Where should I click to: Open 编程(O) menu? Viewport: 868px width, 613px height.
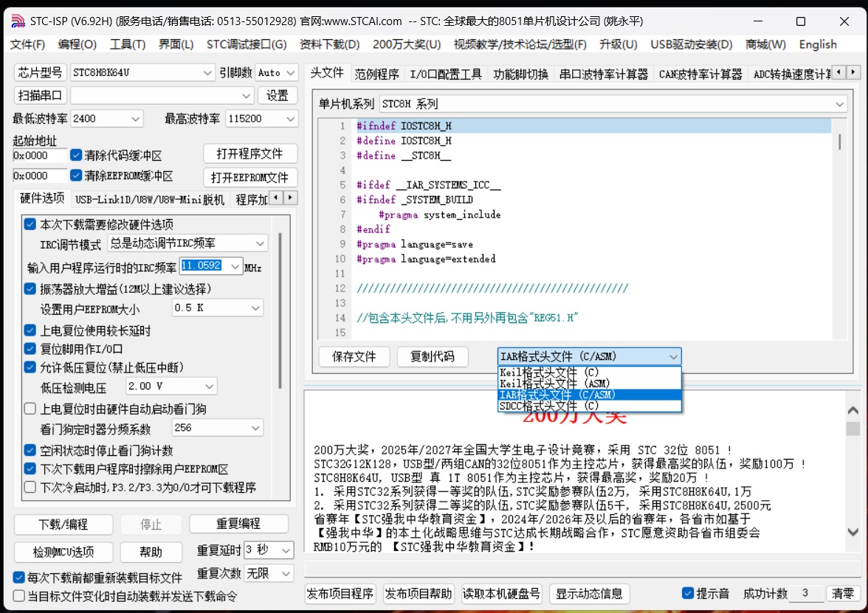(77, 44)
